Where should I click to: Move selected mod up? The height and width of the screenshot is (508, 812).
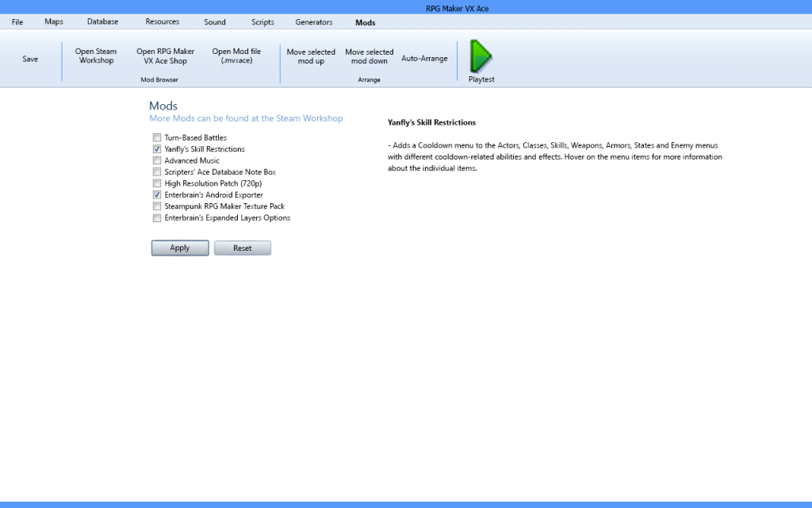(311, 56)
